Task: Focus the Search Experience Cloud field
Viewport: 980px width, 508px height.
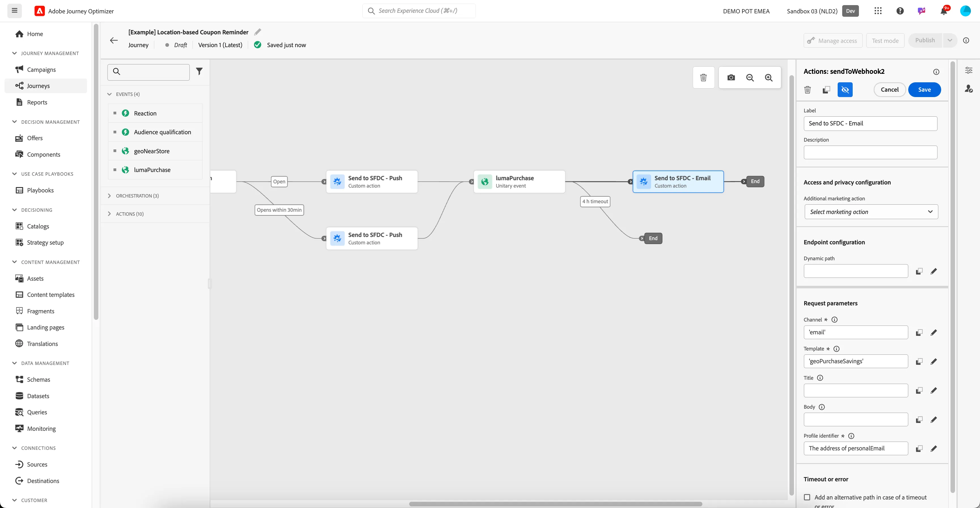Action: [419, 11]
